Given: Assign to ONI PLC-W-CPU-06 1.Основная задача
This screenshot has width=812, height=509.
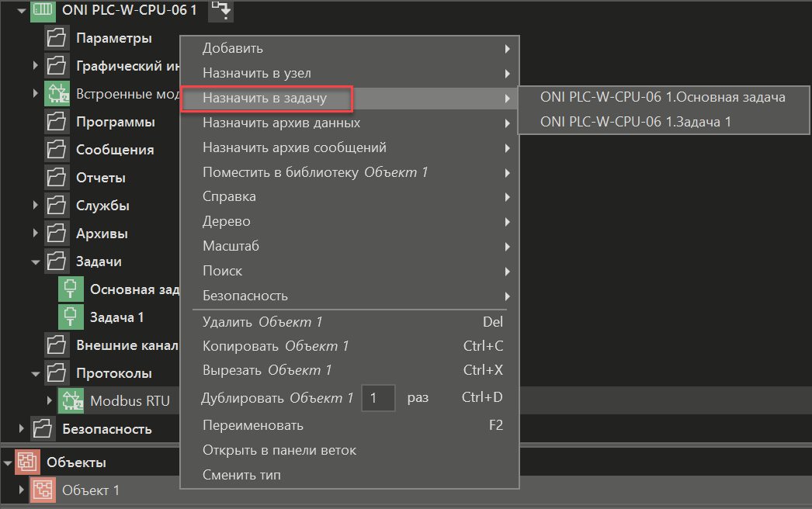Looking at the screenshot, I should (664, 98).
